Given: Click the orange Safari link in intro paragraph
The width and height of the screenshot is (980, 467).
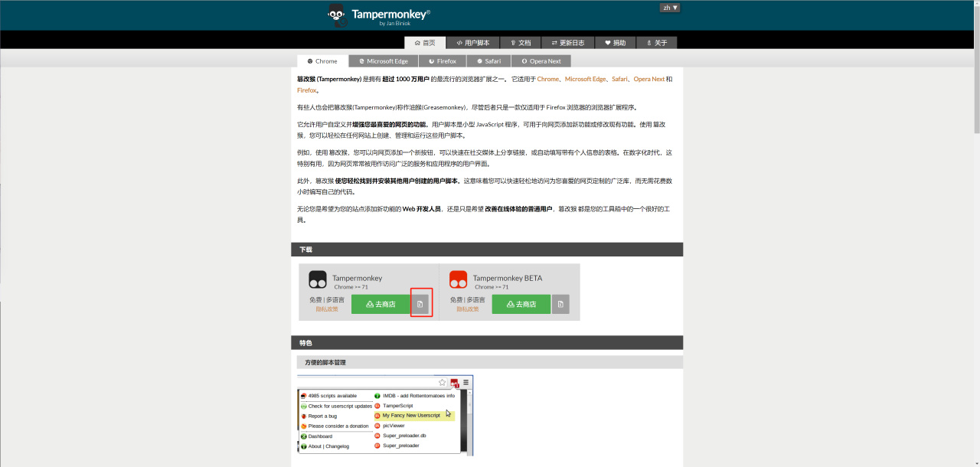Looking at the screenshot, I should coord(619,79).
